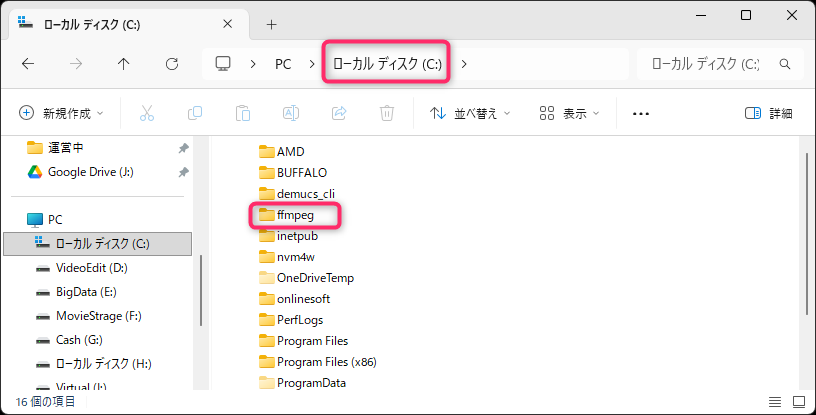Image resolution: width=816 pixels, height=415 pixels.
Task: Open the 表示 view options dropdown
Action: 569,113
